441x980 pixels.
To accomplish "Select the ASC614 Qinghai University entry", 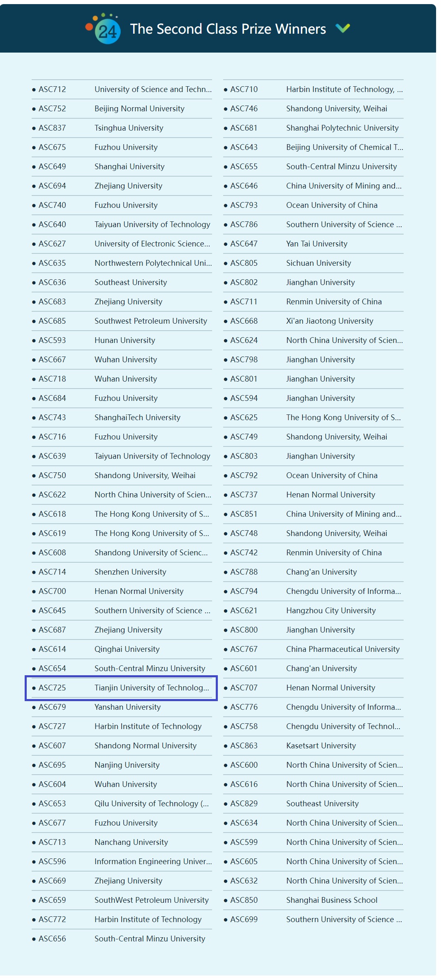I will click(122, 649).
